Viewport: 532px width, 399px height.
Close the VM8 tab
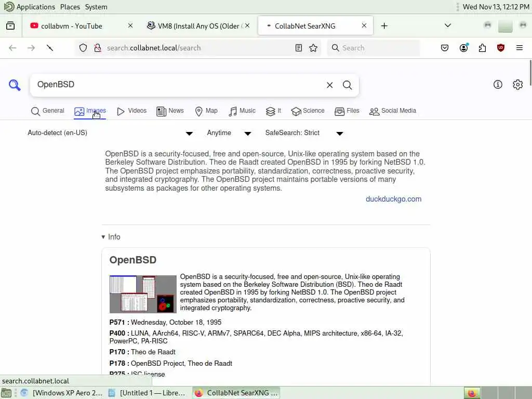(247, 26)
